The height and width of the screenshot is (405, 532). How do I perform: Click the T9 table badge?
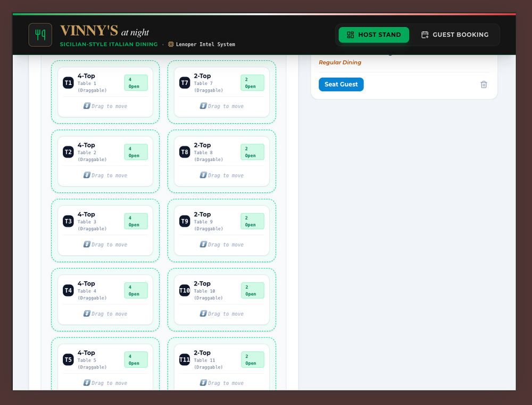[185, 221]
